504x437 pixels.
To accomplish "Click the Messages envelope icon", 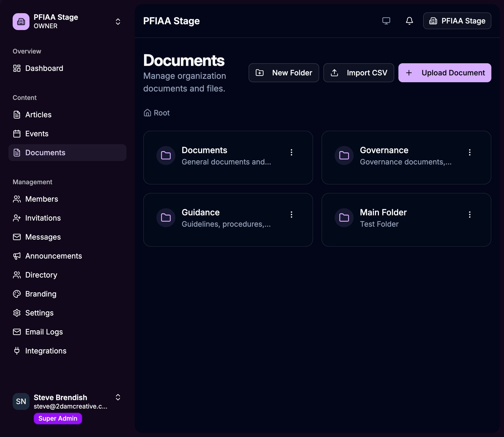I will [x=17, y=237].
